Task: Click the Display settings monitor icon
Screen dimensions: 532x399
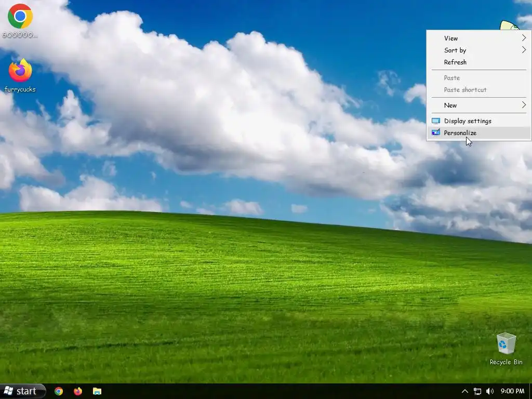Action: point(436,121)
